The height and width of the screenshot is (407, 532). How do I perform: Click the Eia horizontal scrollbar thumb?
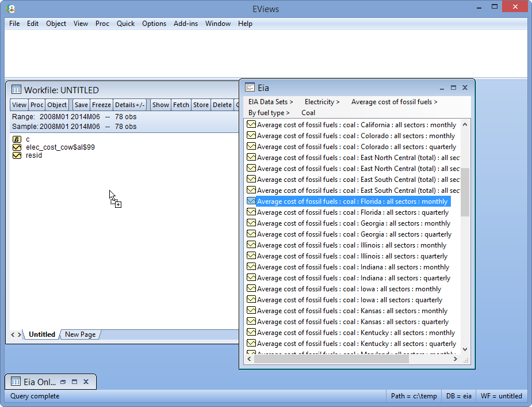pos(331,359)
